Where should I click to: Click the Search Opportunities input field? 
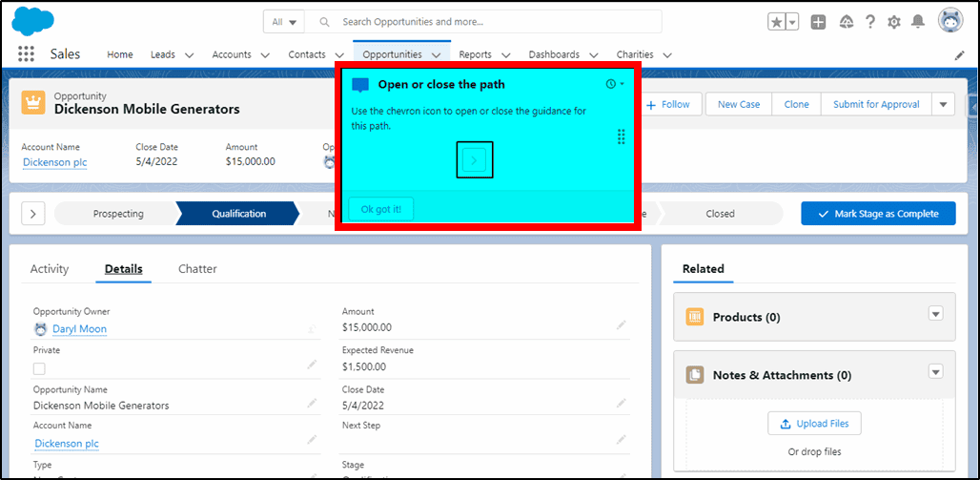click(483, 22)
